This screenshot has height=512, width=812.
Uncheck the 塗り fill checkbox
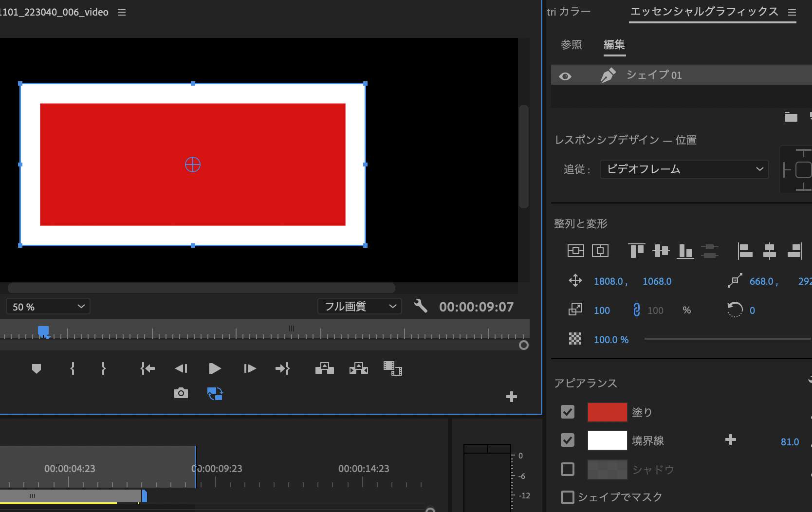click(568, 412)
